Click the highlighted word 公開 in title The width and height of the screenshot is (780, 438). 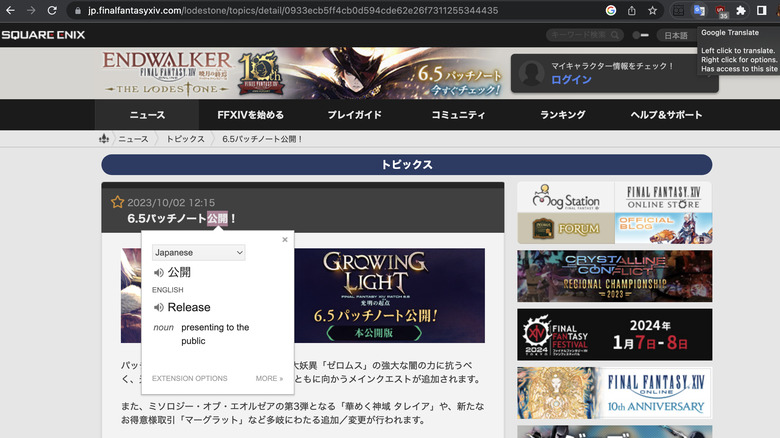(x=217, y=219)
